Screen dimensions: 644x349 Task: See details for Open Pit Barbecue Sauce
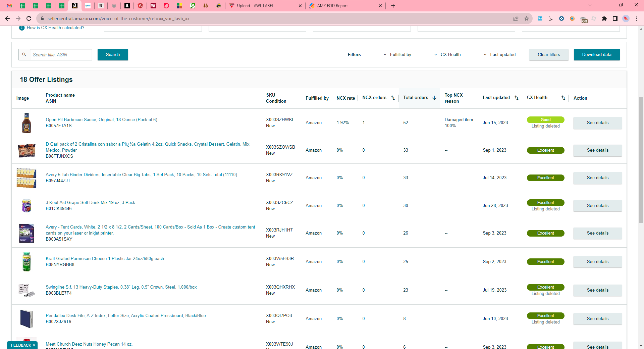tap(597, 123)
